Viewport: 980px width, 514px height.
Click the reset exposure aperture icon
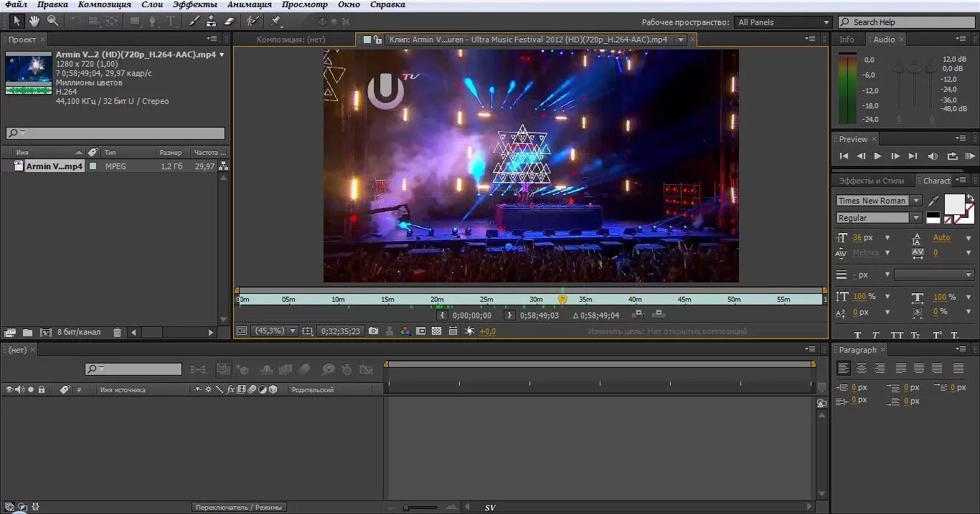[x=469, y=331]
